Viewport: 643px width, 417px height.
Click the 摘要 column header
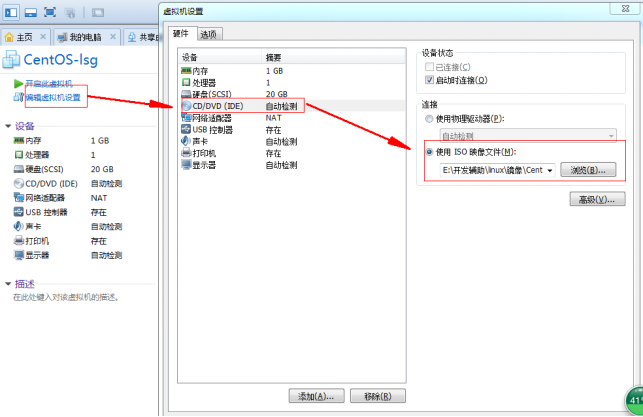pos(333,57)
